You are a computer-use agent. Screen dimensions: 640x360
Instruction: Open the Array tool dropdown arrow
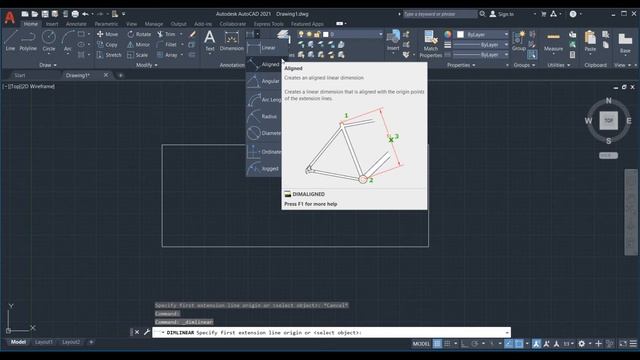(182, 55)
